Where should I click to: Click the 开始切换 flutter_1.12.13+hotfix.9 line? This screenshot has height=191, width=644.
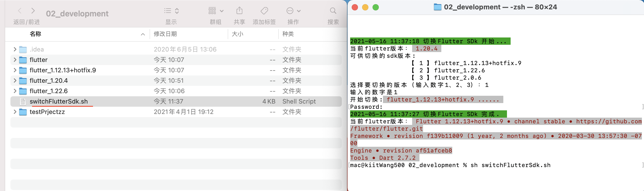[x=426, y=99]
